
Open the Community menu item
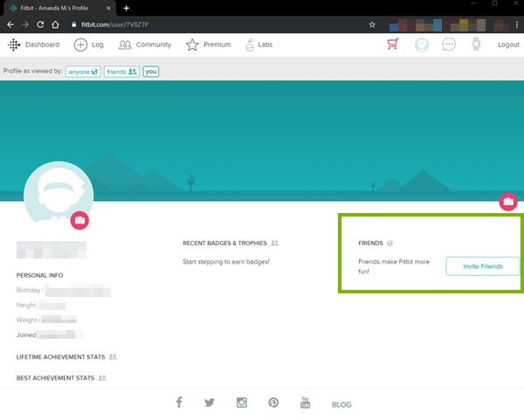click(154, 45)
